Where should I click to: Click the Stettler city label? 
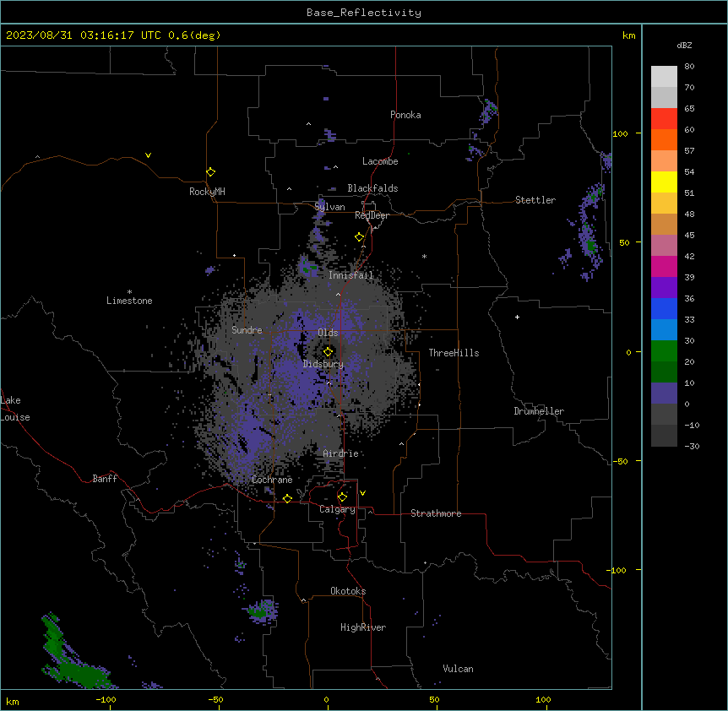535,200
